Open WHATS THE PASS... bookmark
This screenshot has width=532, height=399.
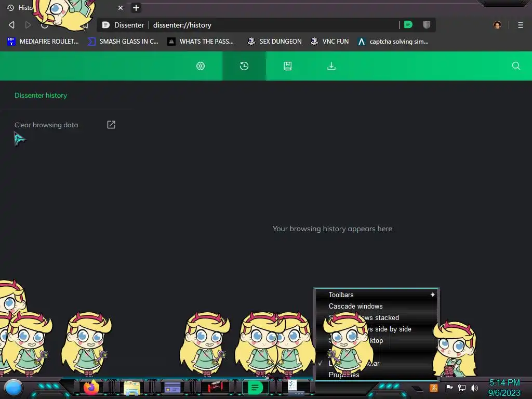201,42
